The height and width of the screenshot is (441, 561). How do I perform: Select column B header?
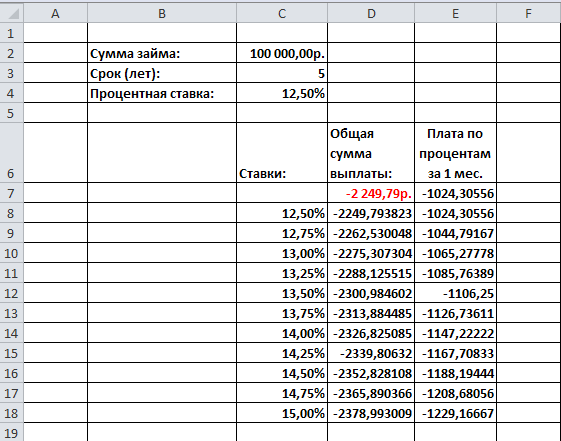point(162,14)
